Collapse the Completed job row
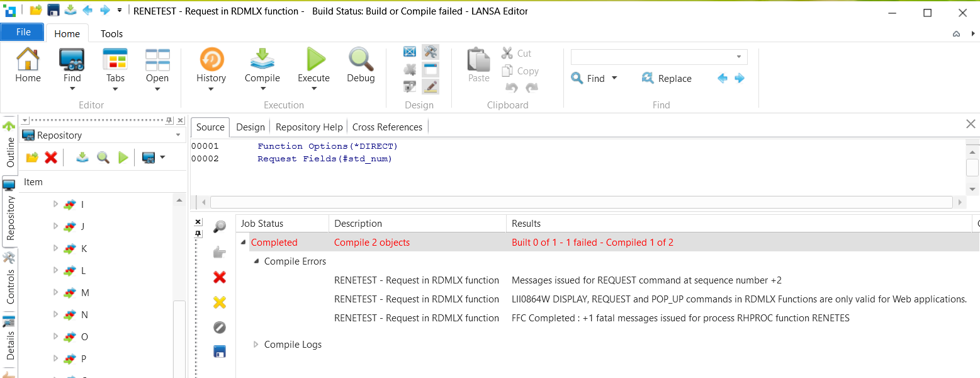The height and width of the screenshot is (378, 980). [244, 243]
